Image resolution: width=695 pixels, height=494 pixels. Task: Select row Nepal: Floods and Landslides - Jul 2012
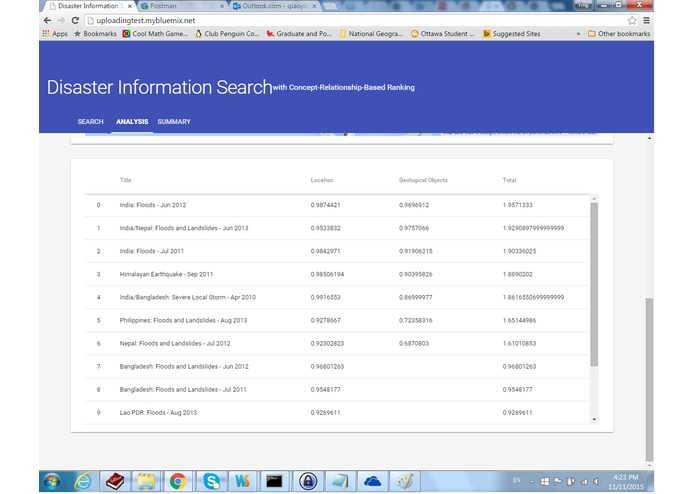[337, 343]
